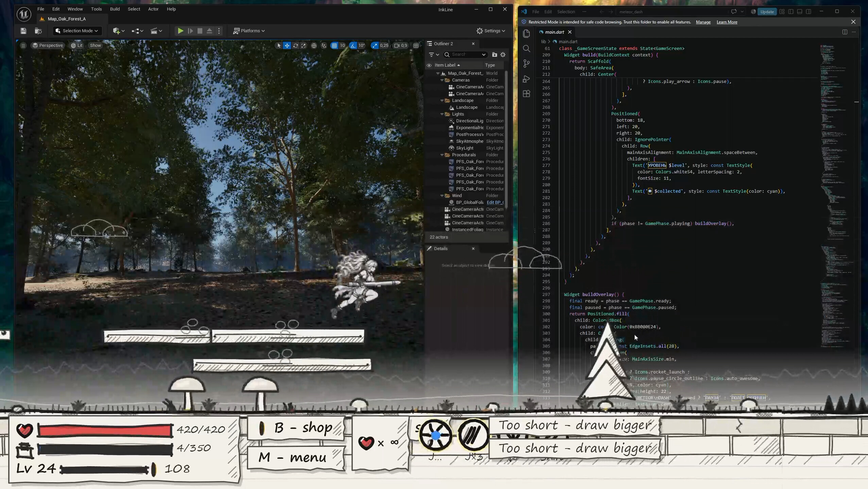The width and height of the screenshot is (868, 489).
Task: Open the Selection menu in VS Code
Action: click(x=566, y=12)
